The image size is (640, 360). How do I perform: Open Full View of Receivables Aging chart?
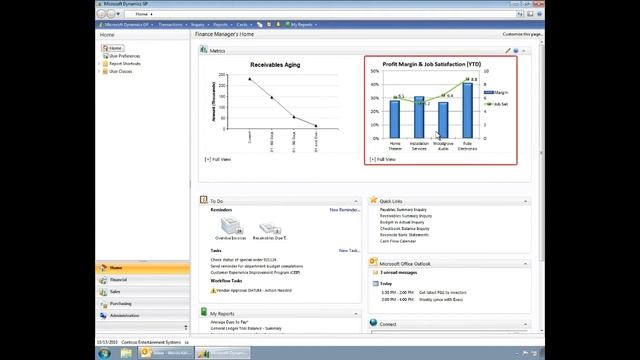[x=218, y=160]
